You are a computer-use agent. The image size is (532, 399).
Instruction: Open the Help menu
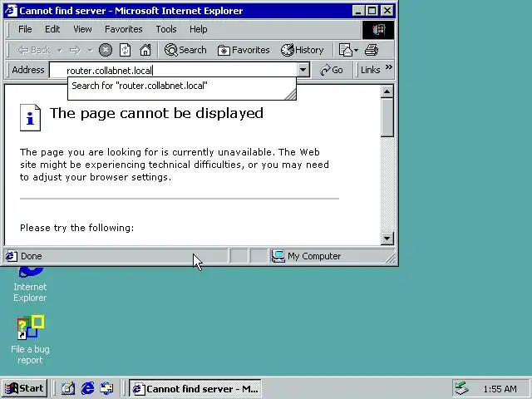point(198,29)
